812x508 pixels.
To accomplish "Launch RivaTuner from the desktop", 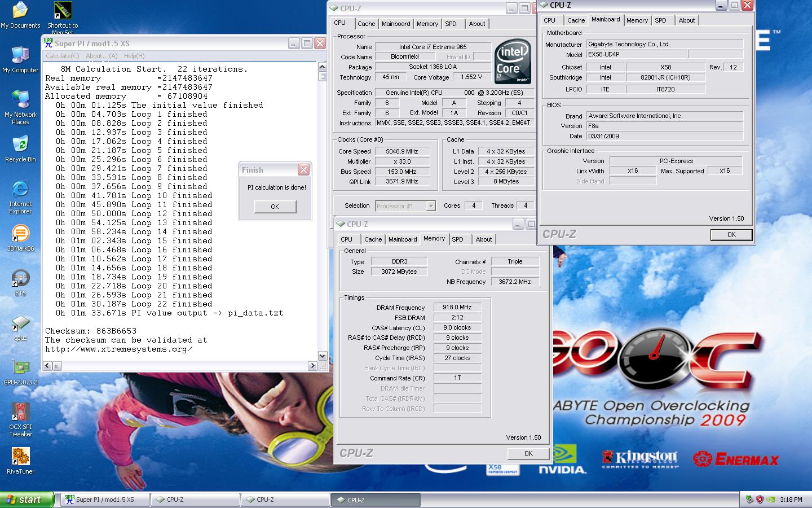I will (x=20, y=461).
